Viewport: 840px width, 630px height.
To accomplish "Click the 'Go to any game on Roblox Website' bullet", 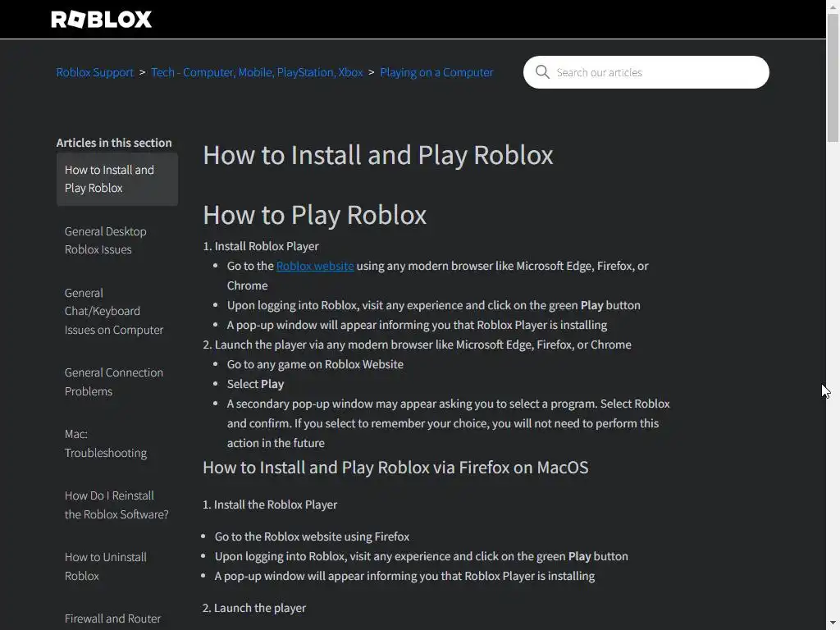I will [x=315, y=364].
